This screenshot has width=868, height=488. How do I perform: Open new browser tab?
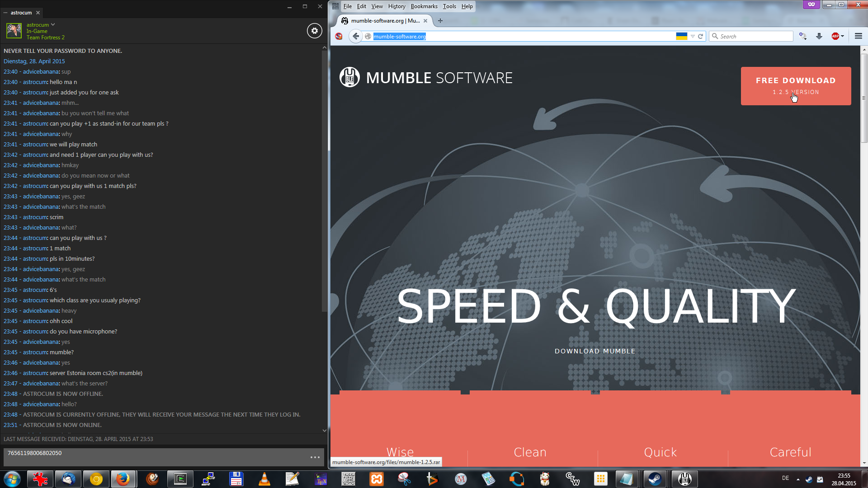click(440, 21)
